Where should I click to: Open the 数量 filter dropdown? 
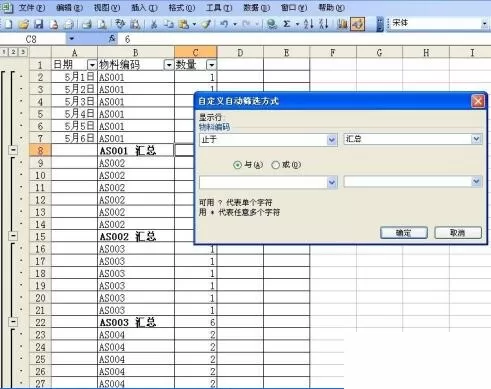[211, 64]
